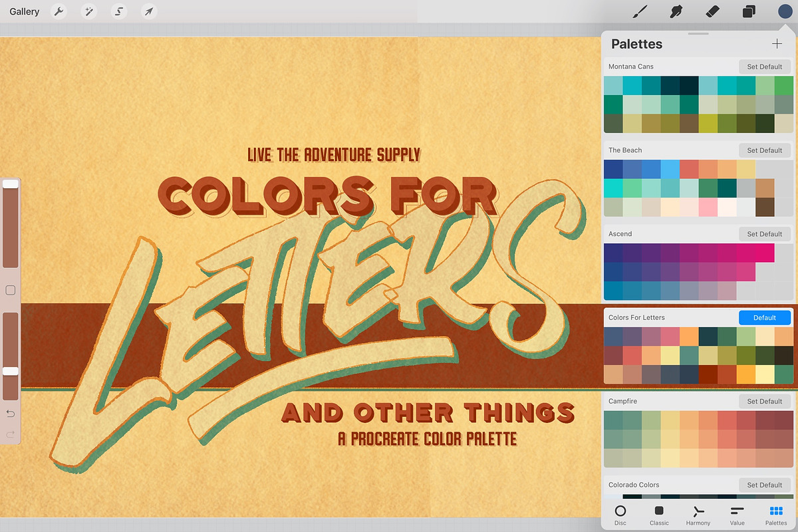
Task: Pick first light teal swatch in Montana Cans
Action: click(x=613, y=85)
